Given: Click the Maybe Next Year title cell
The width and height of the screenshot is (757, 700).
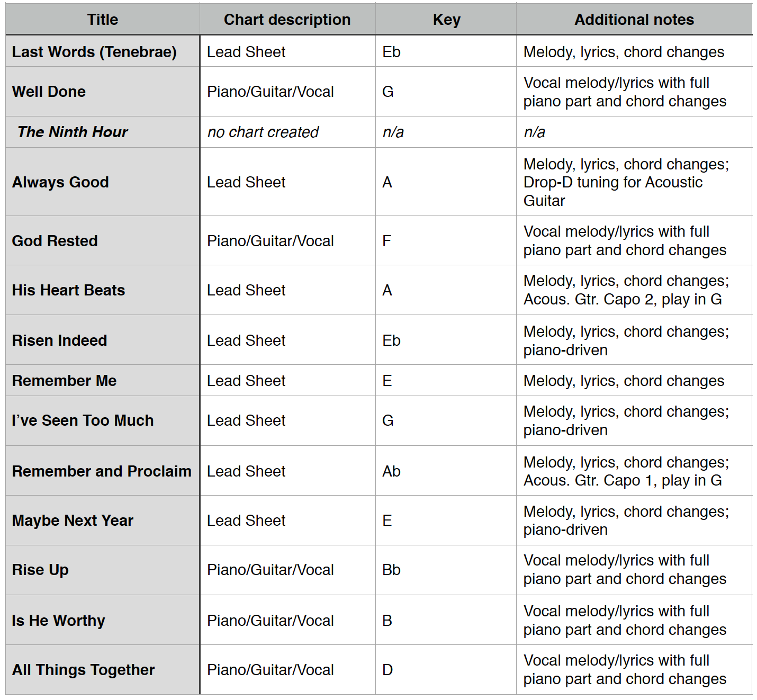Looking at the screenshot, I should (x=73, y=520).
